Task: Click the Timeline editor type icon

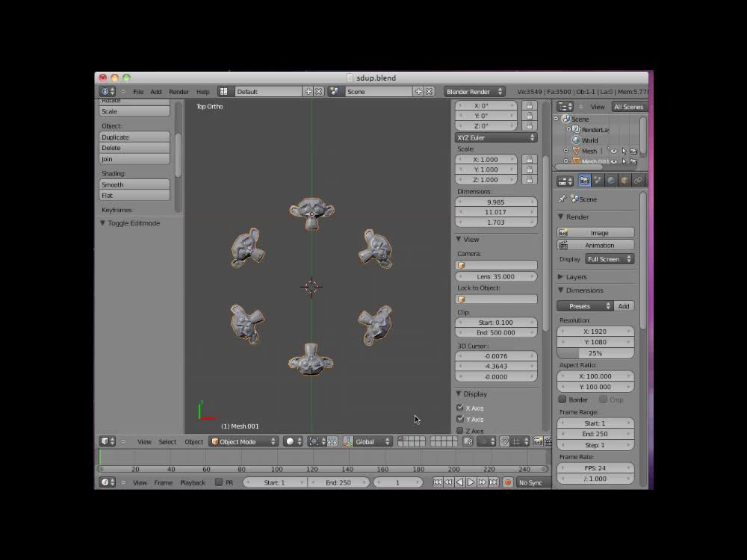Action: tap(106, 482)
